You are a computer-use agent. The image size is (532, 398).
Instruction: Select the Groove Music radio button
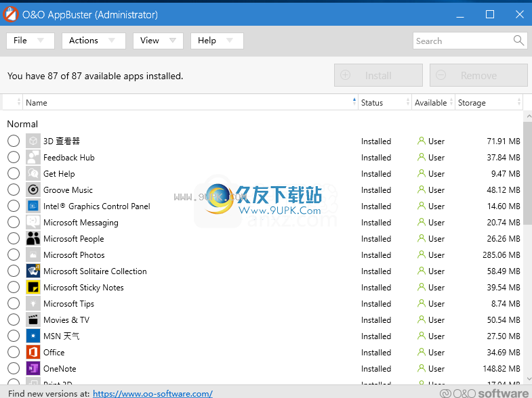click(x=14, y=190)
